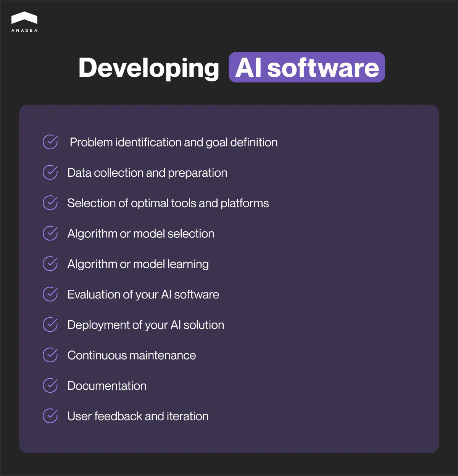Toggle the checkmark beside User feedback and iteration

point(50,416)
